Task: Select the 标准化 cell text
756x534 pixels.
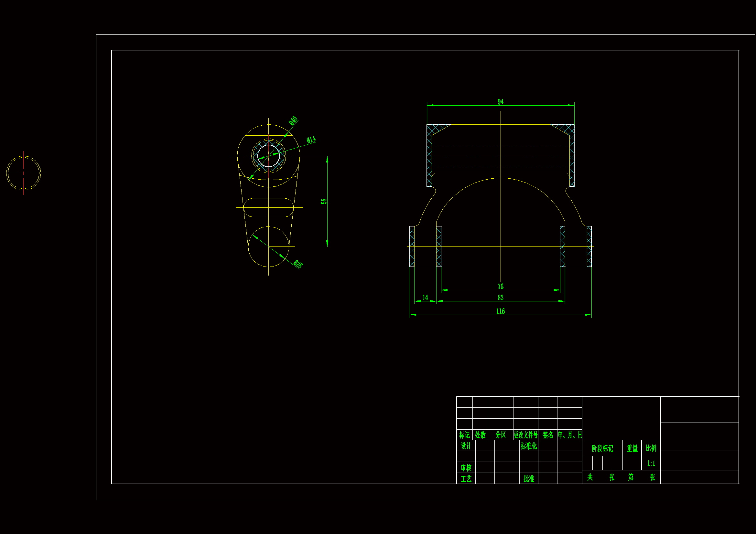Action: [528, 446]
